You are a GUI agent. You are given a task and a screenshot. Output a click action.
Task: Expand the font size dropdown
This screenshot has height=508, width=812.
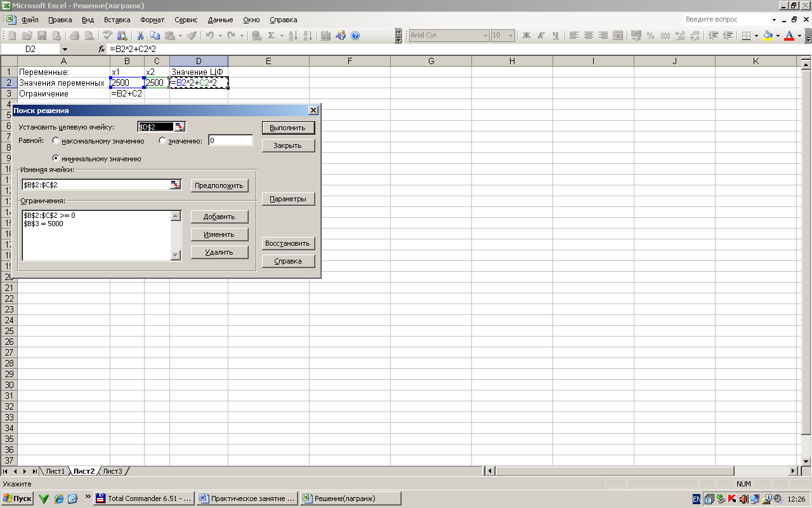[x=511, y=36]
